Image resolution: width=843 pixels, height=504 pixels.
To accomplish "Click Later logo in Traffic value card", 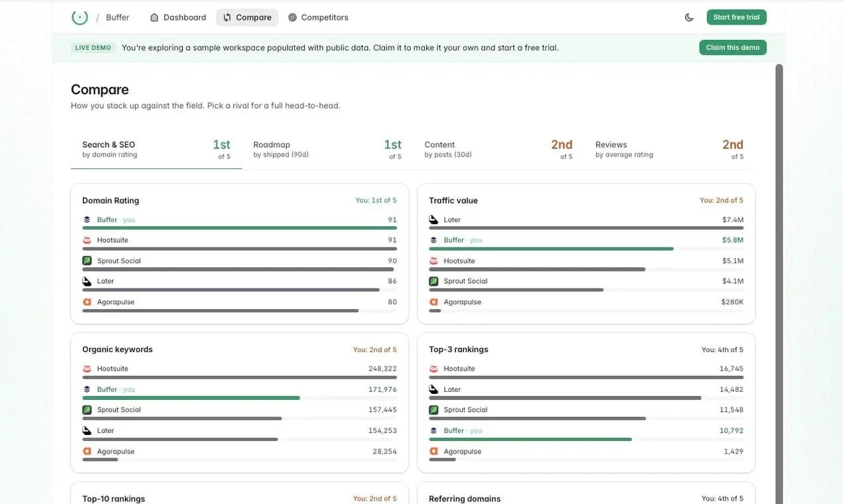I will [433, 220].
